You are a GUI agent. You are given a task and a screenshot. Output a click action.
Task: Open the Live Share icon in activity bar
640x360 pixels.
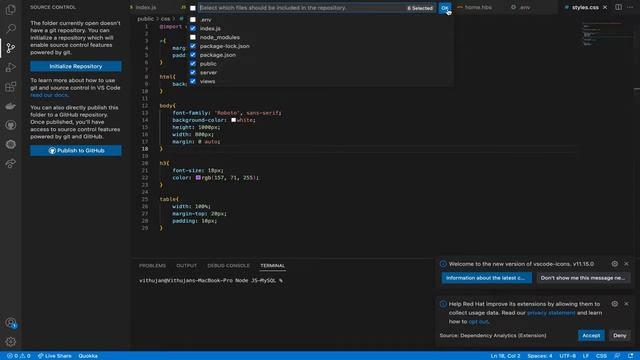coord(11,163)
